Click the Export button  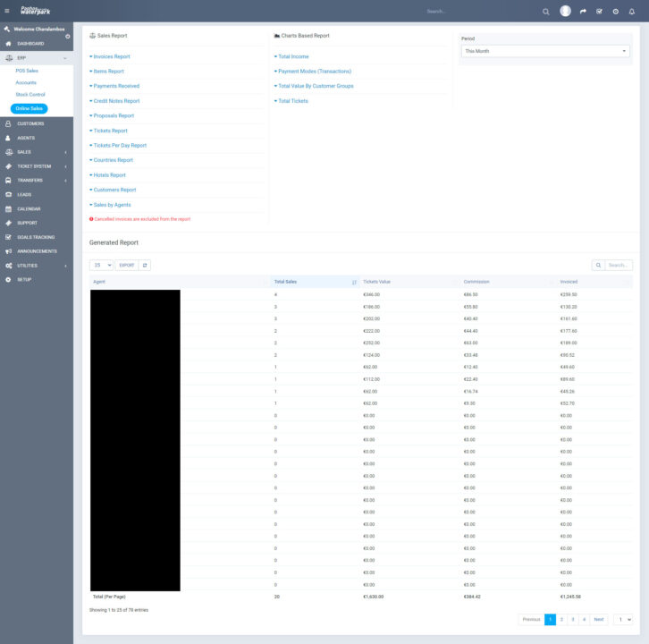pos(127,265)
